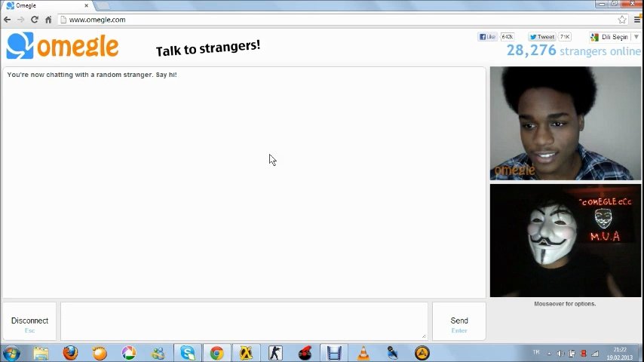Open the yellow X app in taskbar
This screenshot has height=362, width=644.
pos(246,353)
